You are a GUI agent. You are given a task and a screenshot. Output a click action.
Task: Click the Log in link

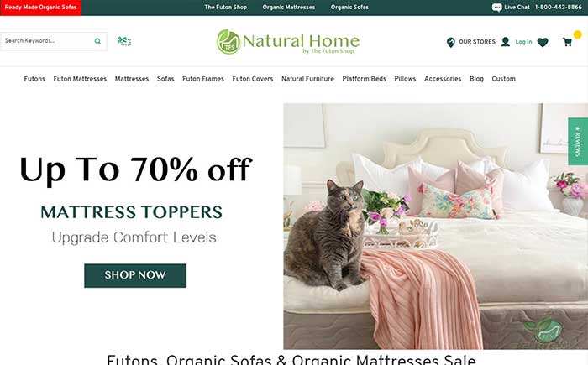pyautogui.click(x=523, y=42)
